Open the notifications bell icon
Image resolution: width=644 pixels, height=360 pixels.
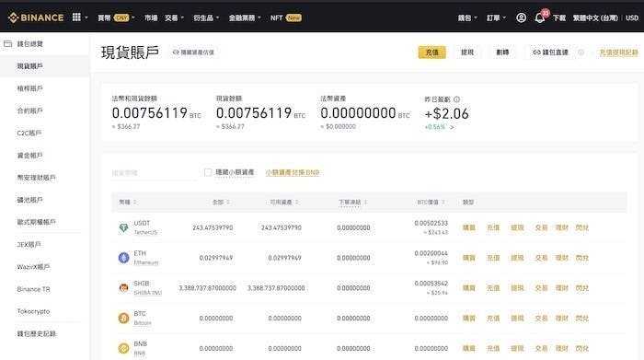coord(540,18)
